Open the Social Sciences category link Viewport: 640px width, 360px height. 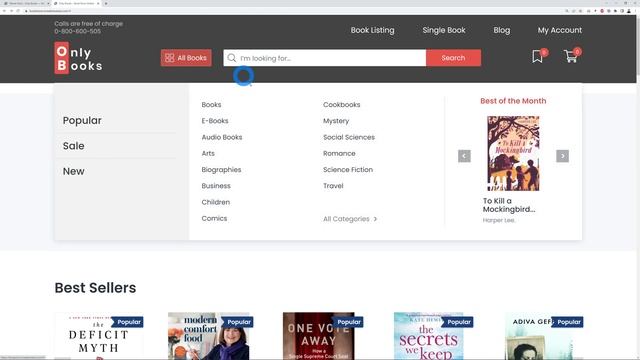click(x=349, y=137)
